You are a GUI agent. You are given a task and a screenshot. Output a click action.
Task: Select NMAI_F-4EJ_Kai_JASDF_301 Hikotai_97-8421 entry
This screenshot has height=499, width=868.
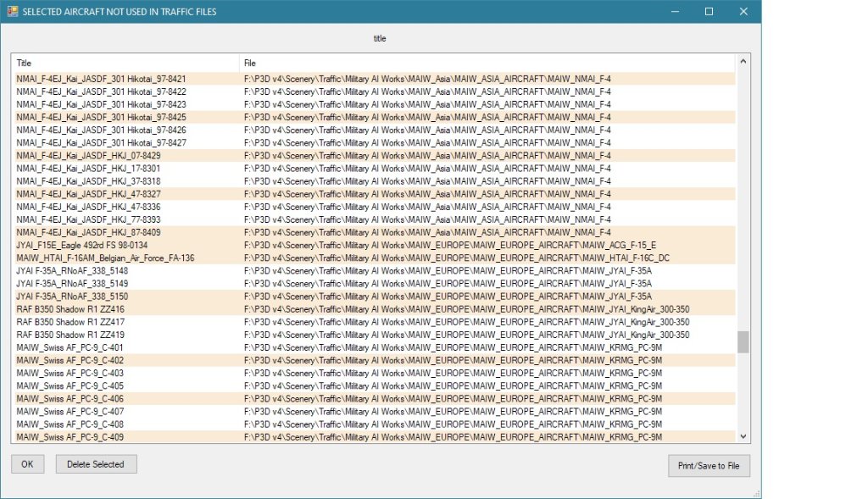101,79
